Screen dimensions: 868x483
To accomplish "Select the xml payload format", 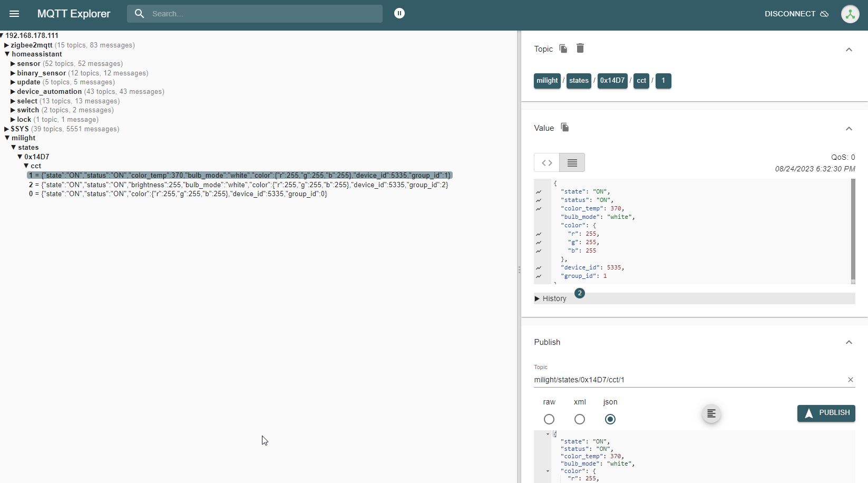I will [x=580, y=419].
